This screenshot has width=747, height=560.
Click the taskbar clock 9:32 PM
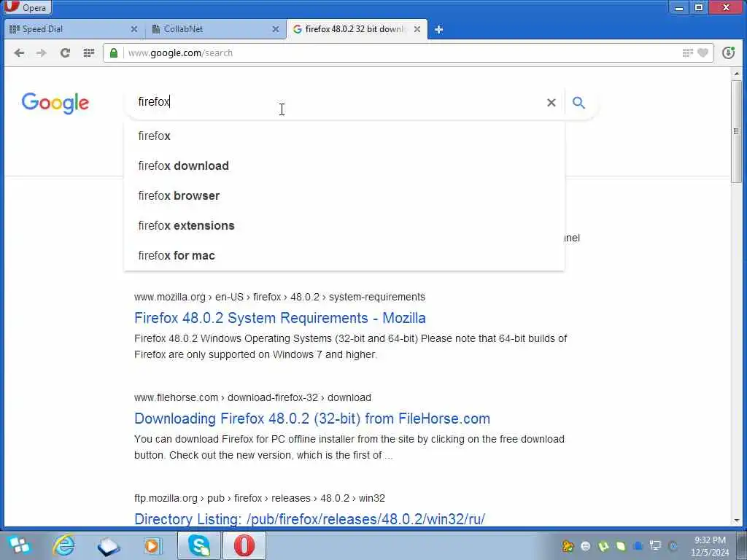[710, 546]
